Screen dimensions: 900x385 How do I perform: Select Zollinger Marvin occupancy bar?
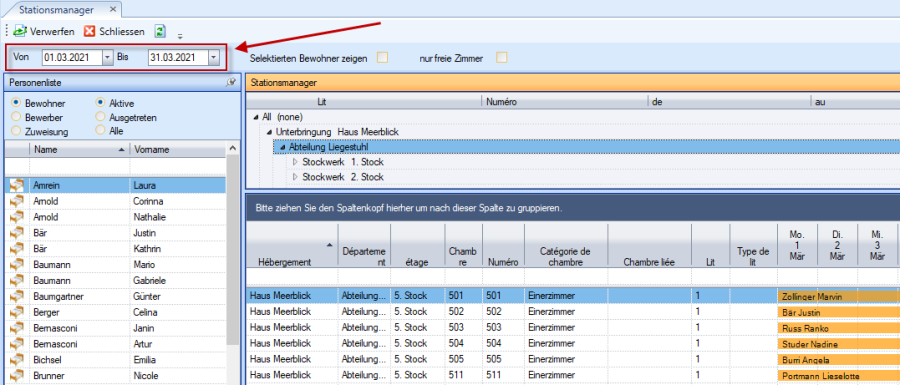pyautogui.click(x=839, y=297)
